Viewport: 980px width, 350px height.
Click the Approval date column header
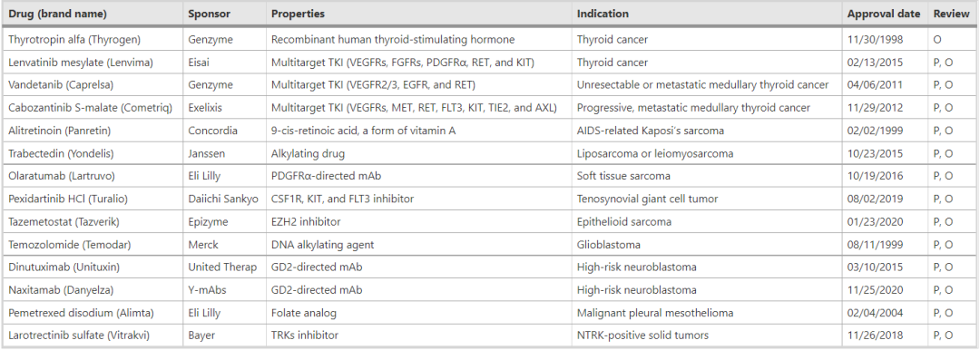[x=884, y=14]
